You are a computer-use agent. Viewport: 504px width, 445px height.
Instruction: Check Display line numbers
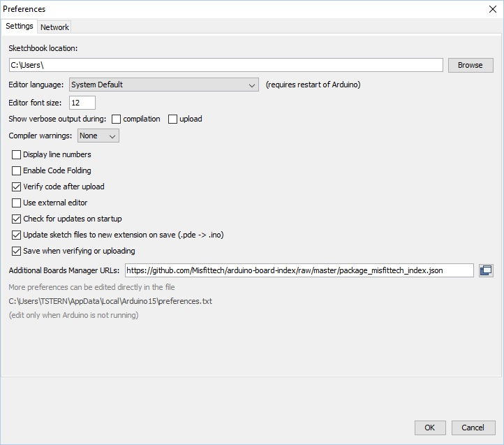(x=16, y=155)
